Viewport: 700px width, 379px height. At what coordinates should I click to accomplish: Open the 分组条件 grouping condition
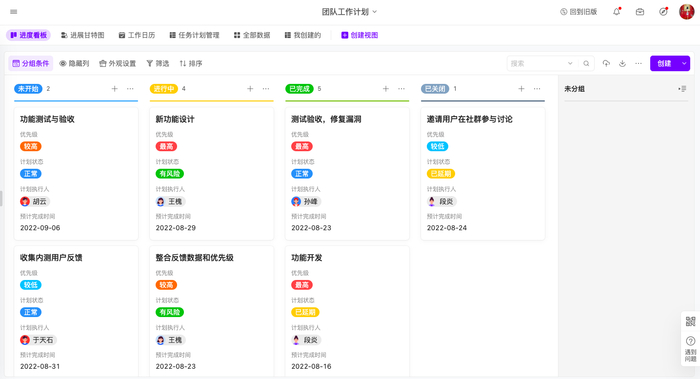coord(30,63)
